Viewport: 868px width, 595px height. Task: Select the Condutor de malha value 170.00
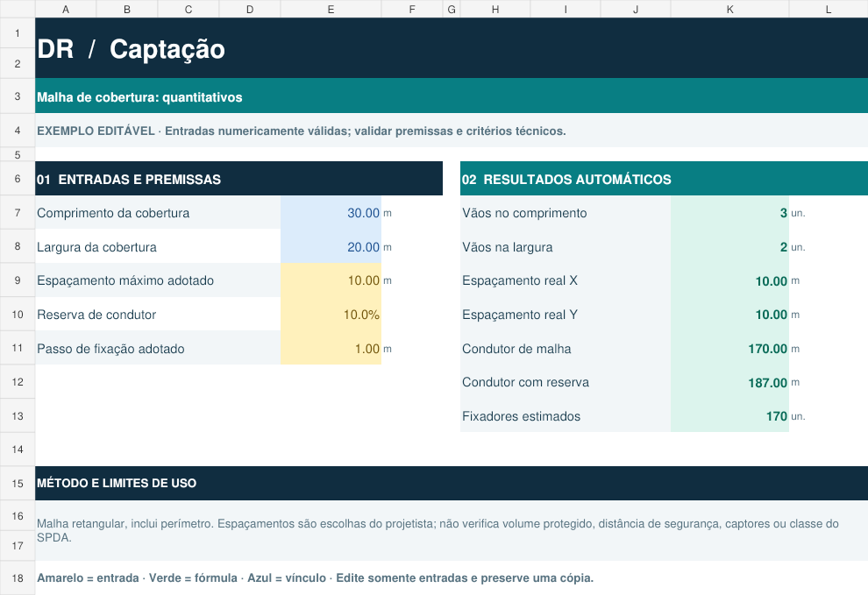tap(729, 349)
